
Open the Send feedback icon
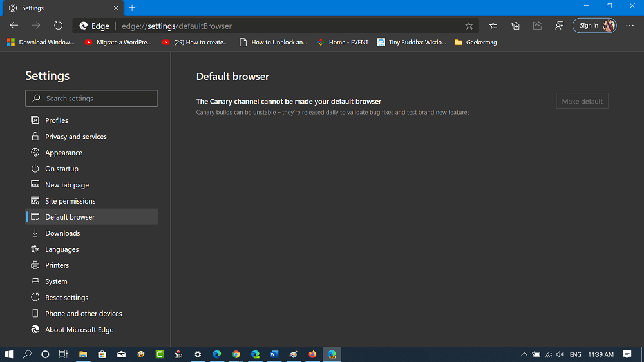(x=560, y=26)
